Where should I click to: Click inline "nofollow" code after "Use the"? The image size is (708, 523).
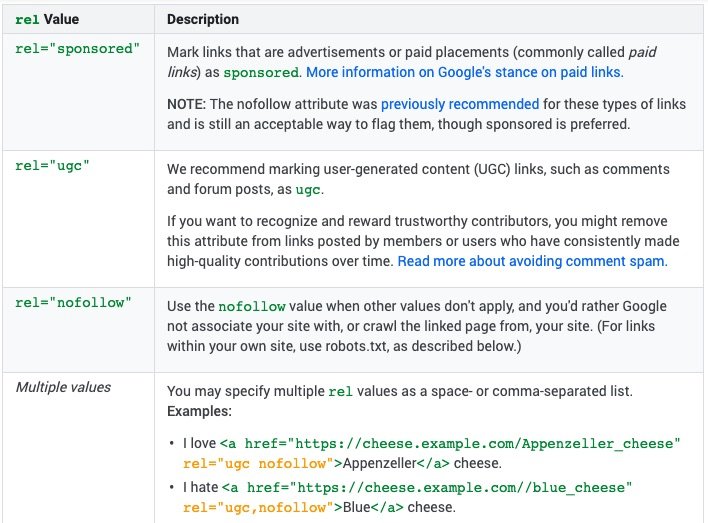250,306
